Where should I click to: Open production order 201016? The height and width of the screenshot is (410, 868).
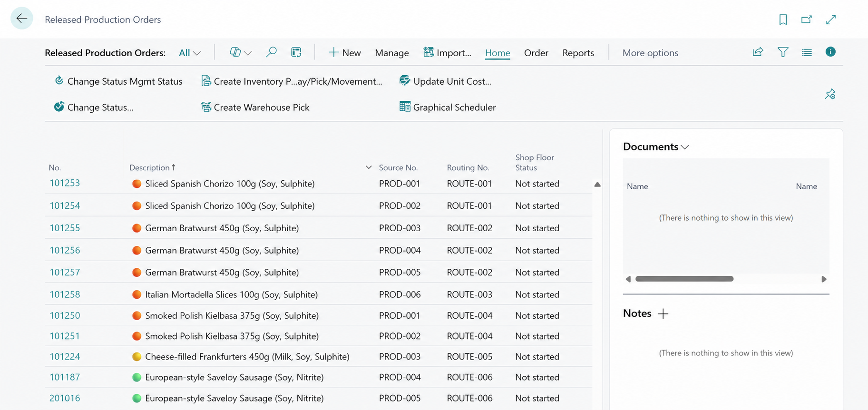[x=65, y=398]
